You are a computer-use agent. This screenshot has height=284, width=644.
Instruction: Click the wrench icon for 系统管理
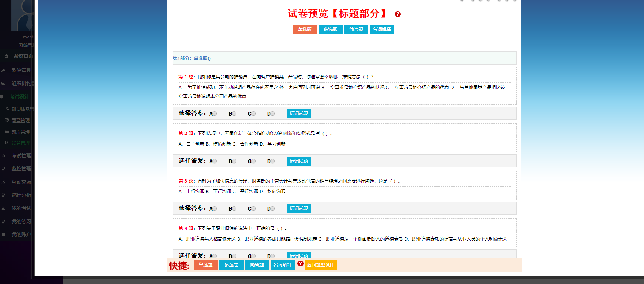click(3, 71)
